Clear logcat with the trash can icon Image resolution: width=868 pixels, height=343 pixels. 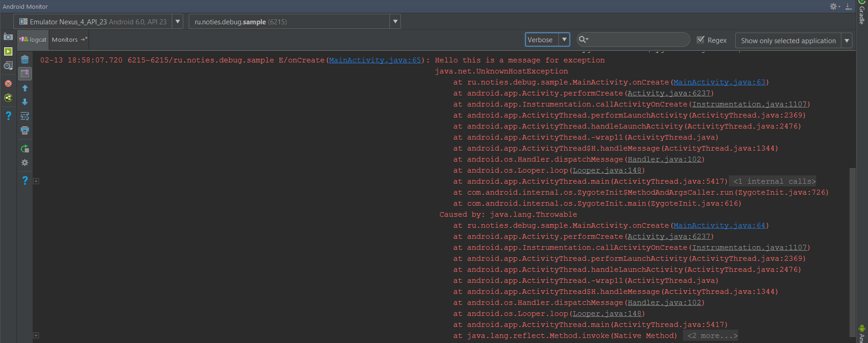25,59
